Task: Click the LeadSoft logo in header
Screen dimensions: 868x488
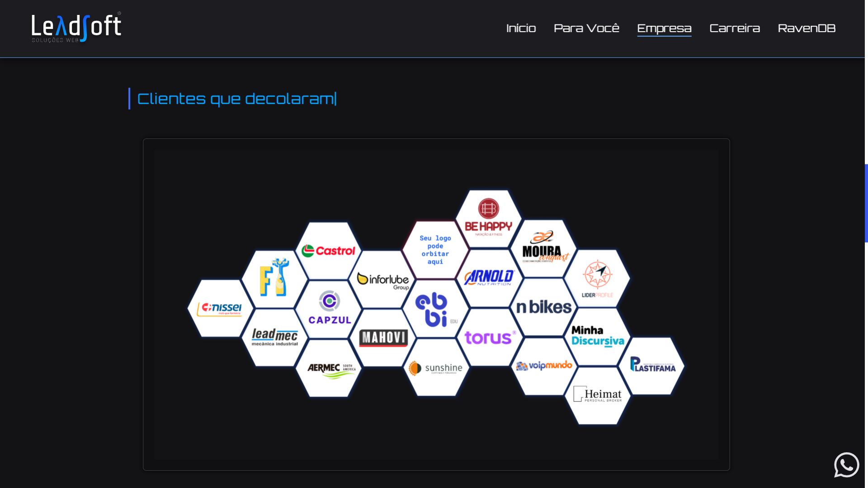Action: [x=76, y=28]
